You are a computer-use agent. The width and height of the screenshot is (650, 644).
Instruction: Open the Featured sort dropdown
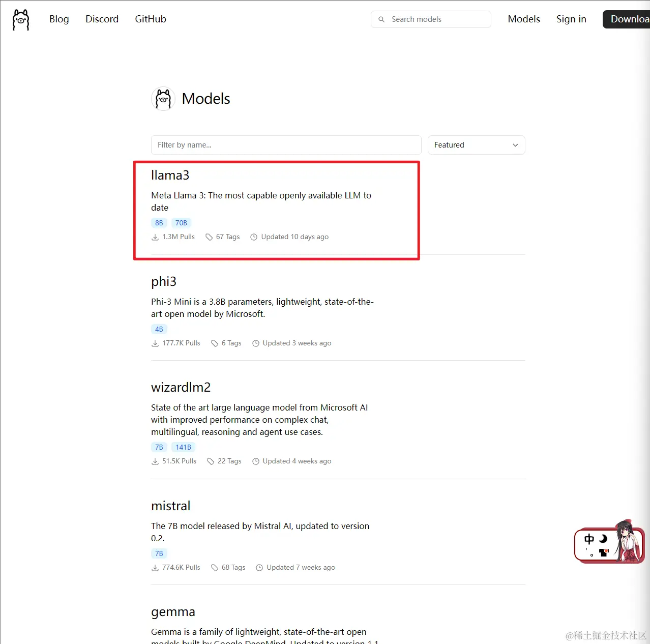[x=476, y=145]
